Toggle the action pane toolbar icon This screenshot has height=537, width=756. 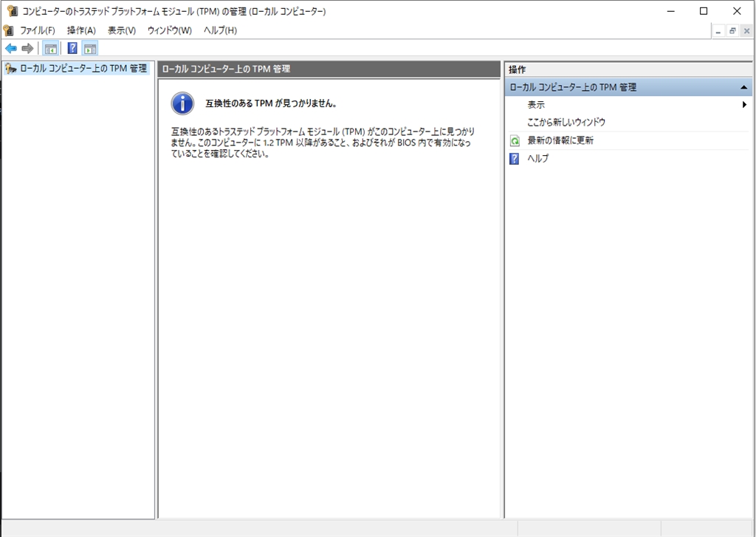(x=90, y=48)
